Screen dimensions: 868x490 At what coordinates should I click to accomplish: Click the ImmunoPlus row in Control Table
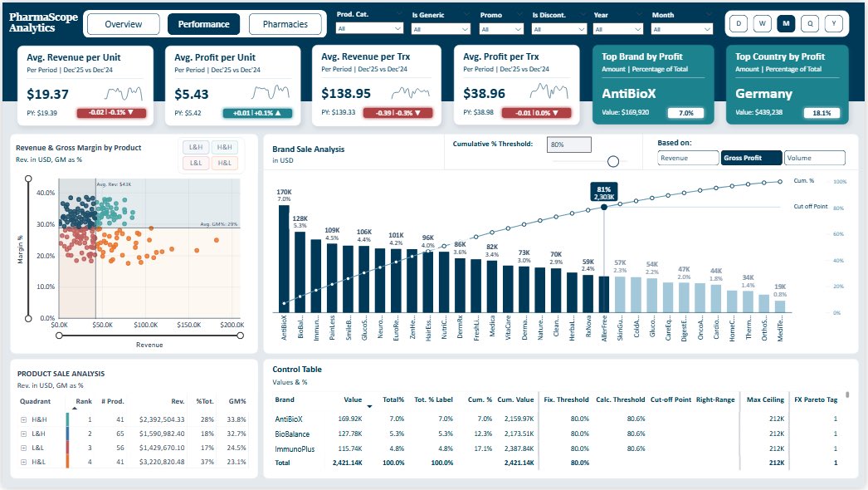556,448
